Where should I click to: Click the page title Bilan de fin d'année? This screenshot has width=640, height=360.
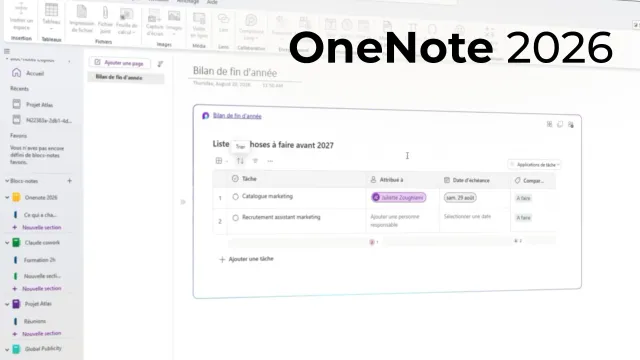pyautogui.click(x=235, y=72)
